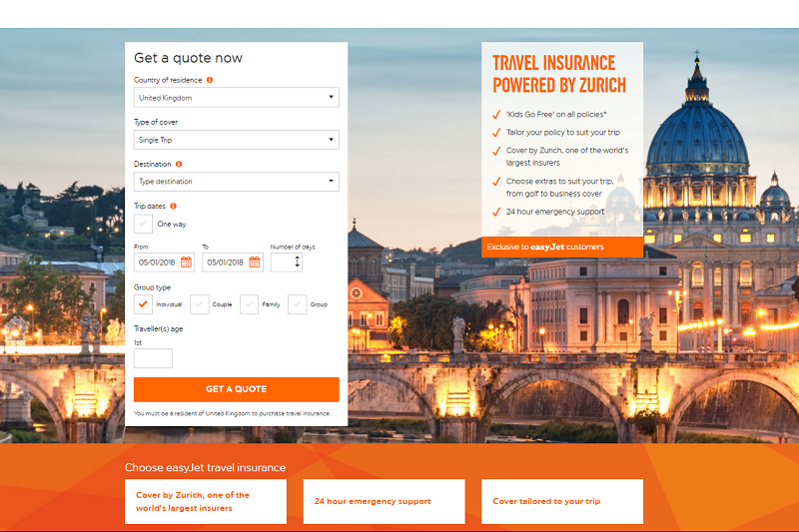This screenshot has height=532, width=799.
Task: Click the Tailor your policy to suit your trip text
Action: click(563, 133)
